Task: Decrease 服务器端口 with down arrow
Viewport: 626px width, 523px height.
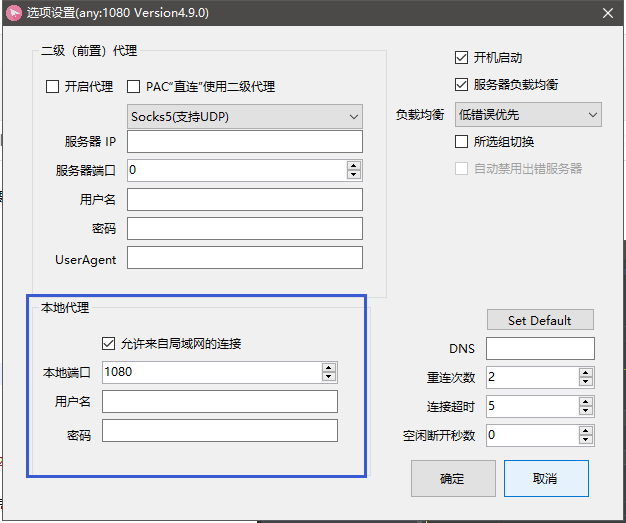Action: click(353, 175)
